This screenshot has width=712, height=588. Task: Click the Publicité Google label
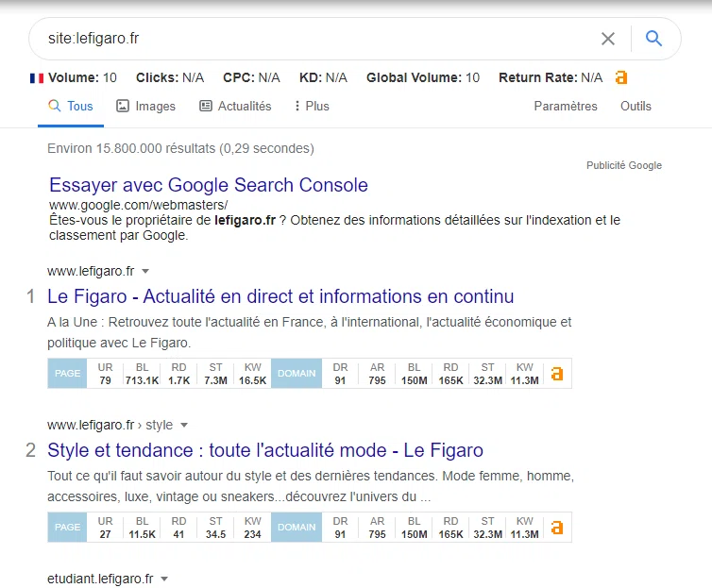[624, 165]
